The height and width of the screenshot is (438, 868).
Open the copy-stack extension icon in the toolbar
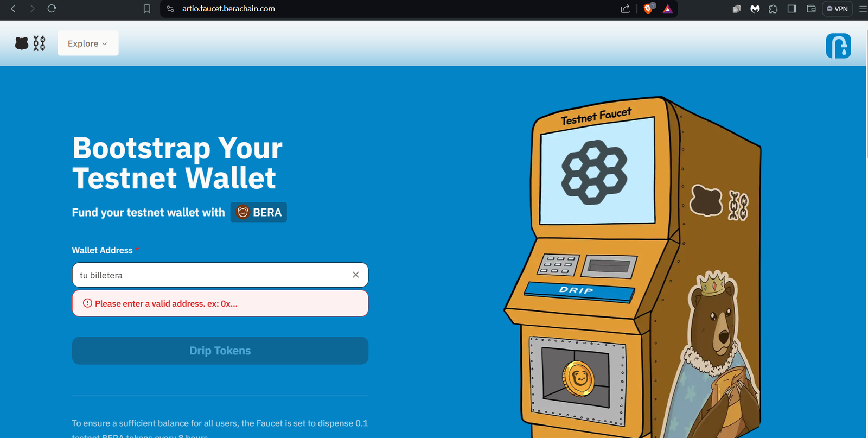click(x=737, y=9)
